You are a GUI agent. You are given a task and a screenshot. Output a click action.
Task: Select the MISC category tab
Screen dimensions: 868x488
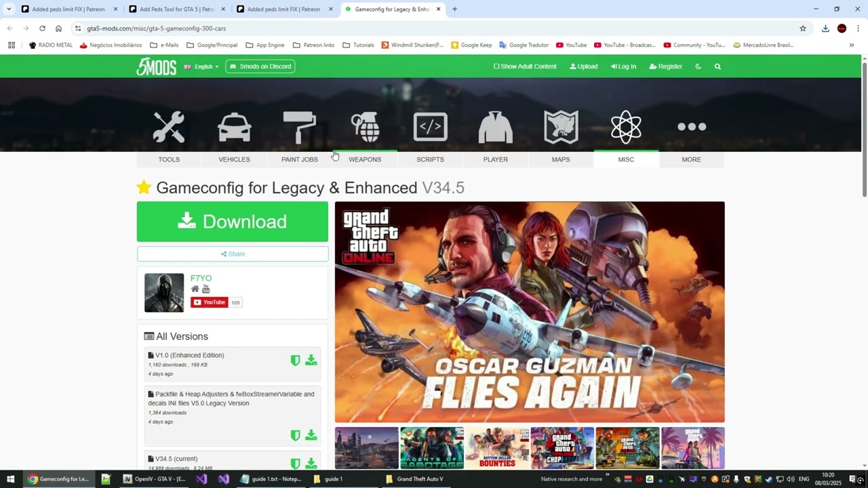pyautogui.click(x=626, y=159)
